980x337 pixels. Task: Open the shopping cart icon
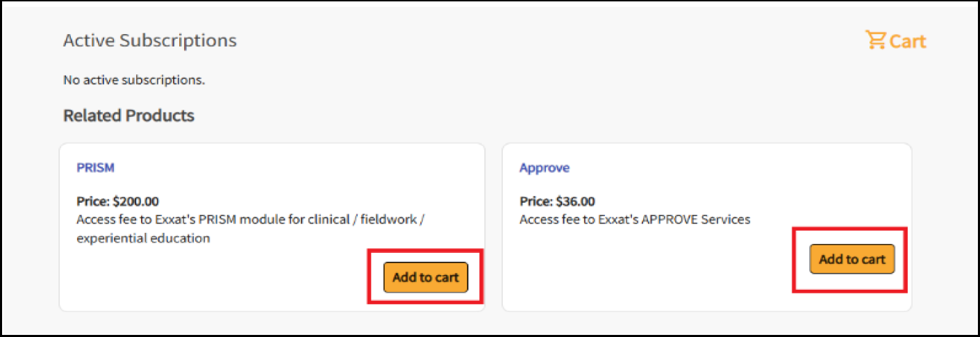click(x=876, y=41)
